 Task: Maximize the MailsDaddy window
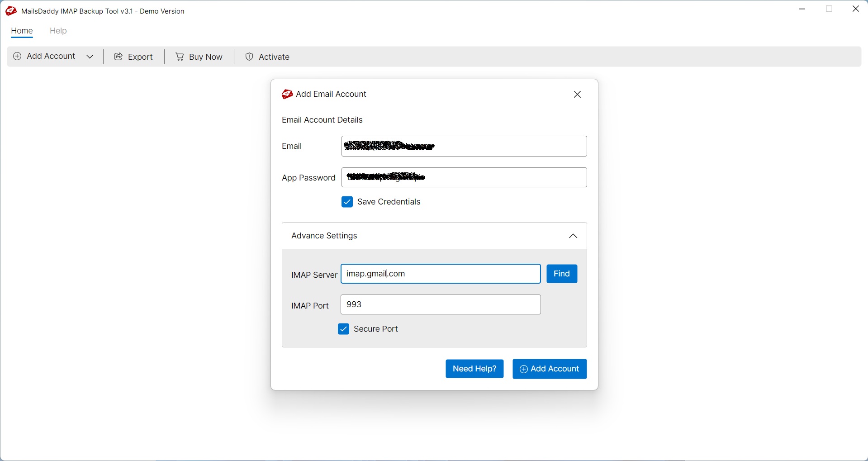829,9
